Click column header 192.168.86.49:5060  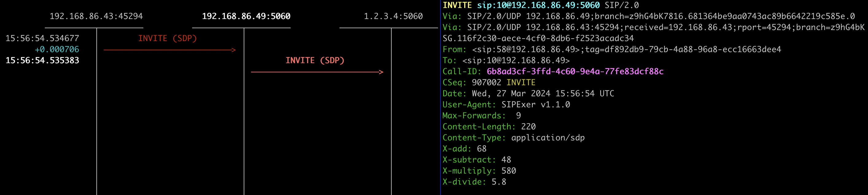246,16
